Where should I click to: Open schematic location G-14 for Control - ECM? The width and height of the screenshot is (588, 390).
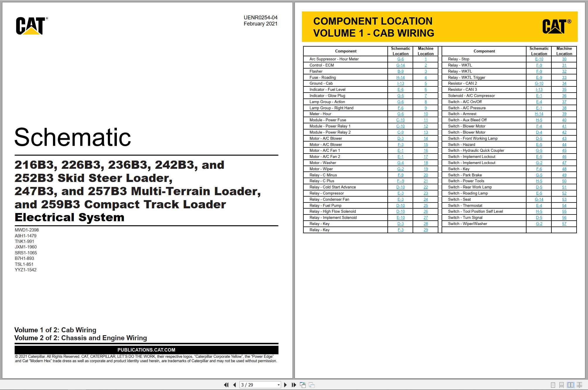pos(401,65)
